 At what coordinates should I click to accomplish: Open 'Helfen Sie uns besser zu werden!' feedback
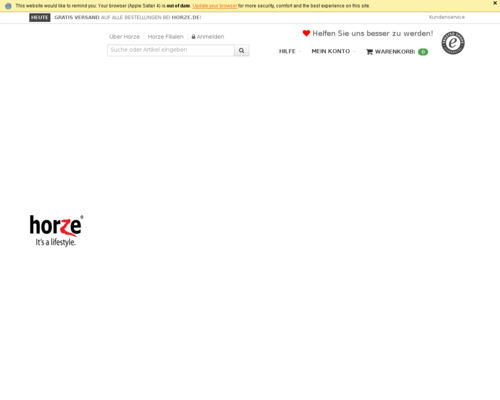point(373,33)
